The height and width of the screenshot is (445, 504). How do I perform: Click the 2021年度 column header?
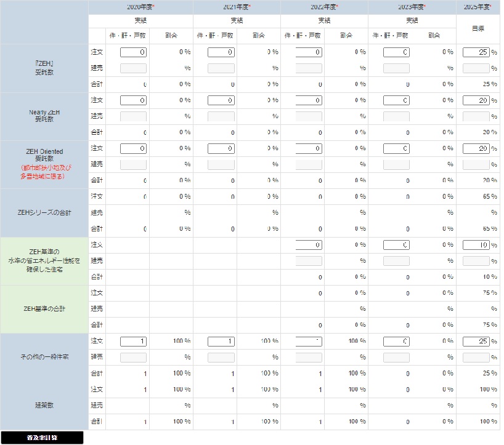pyautogui.click(x=237, y=7)
